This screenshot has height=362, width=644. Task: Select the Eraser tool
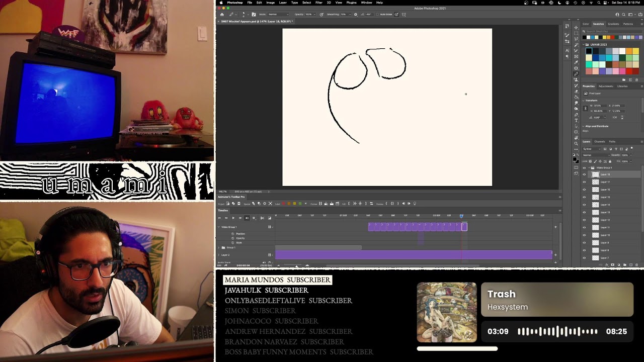pyautogui.click(x=576, y=92)
